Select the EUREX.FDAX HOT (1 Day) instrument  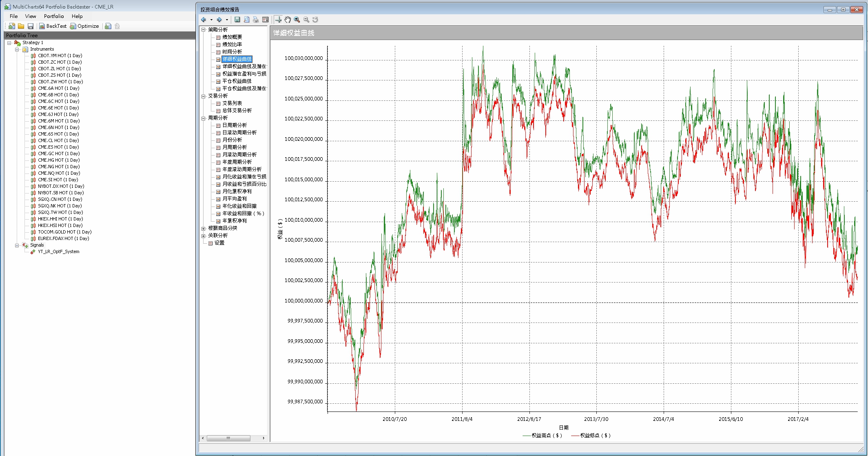click(x=64, y=238)
